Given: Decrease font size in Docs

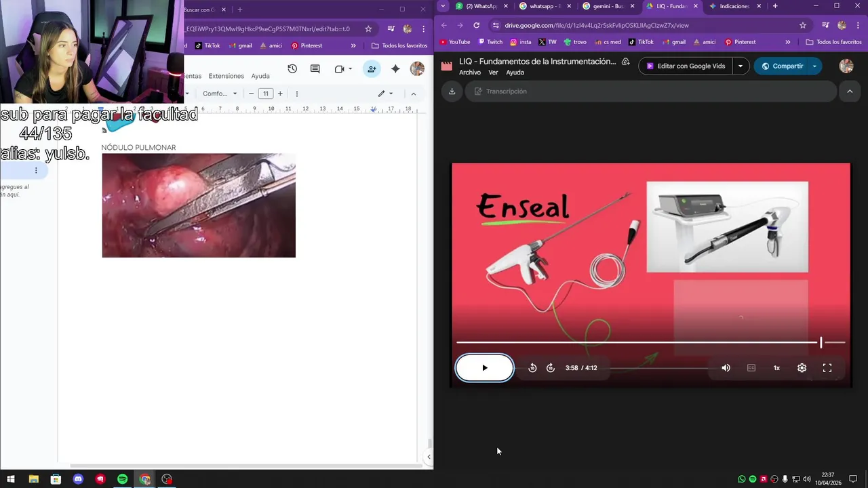Looking at the screenshot, I should (252, 94).
